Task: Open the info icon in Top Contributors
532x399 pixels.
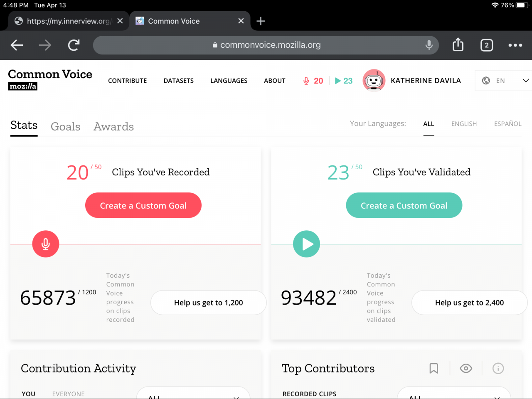Action: coord(498,368)
